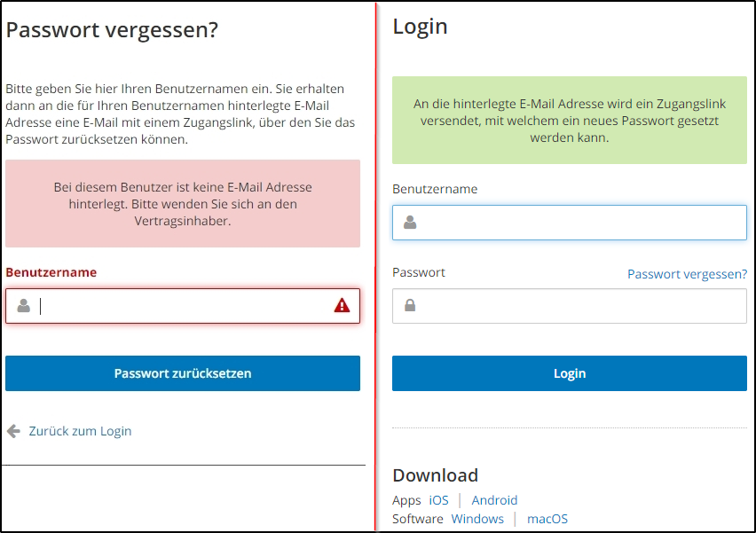Click the padlock icon in the Passwort field

[x=409, y=305]
